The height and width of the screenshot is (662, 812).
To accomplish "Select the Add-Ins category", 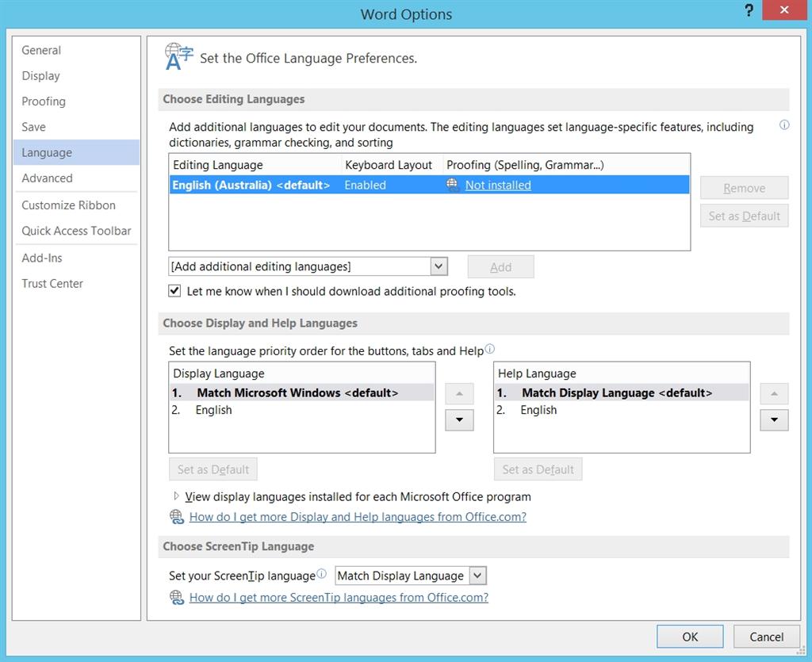I will pyautogui.click(x=77, y=258).
